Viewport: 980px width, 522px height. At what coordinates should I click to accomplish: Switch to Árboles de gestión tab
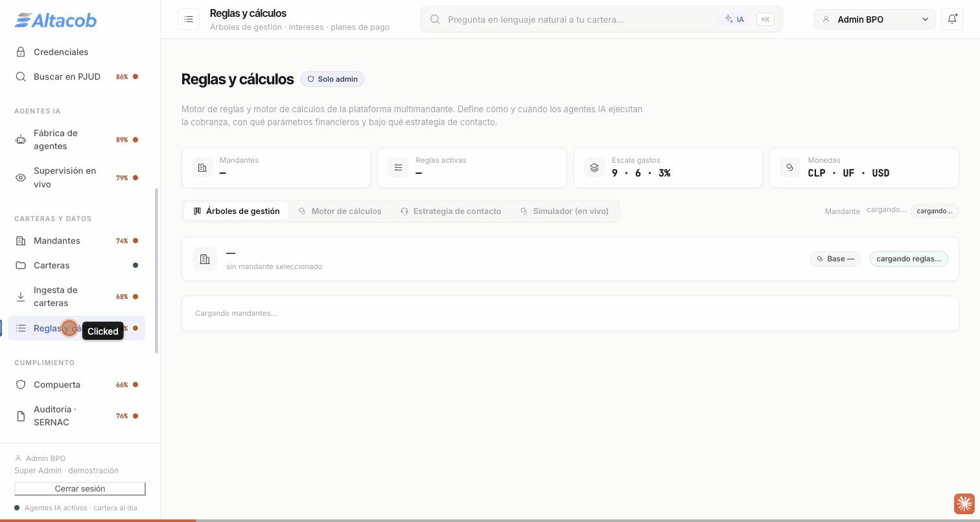[237, 211]
